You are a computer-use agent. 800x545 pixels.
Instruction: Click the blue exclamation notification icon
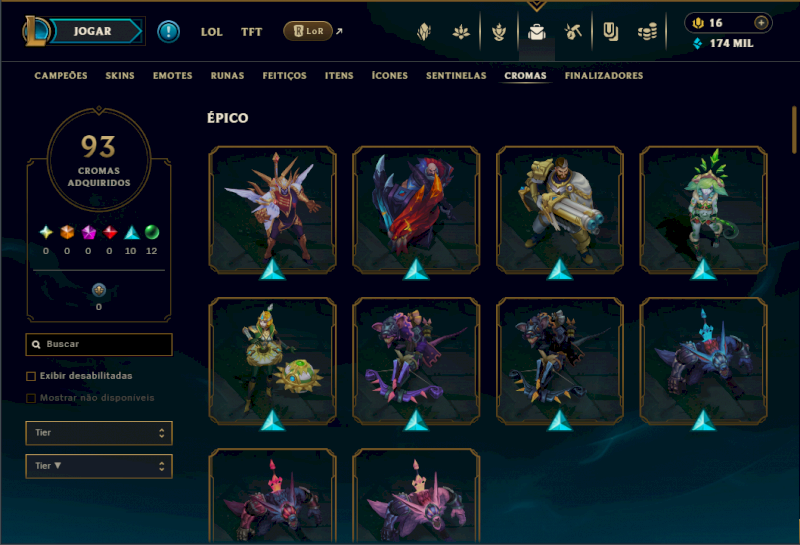(x=168, y=32)
